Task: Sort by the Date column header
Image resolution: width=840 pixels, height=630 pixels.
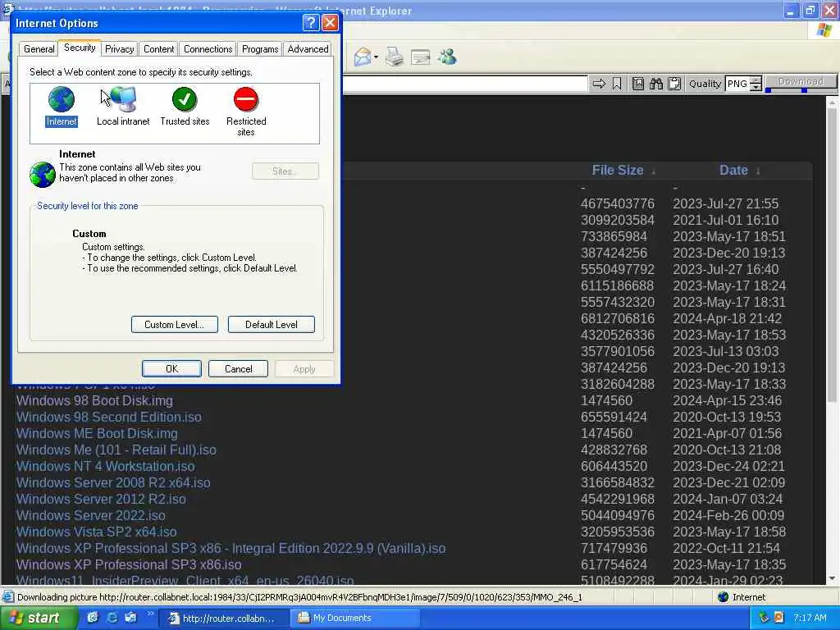Action: tap(733, 171)
